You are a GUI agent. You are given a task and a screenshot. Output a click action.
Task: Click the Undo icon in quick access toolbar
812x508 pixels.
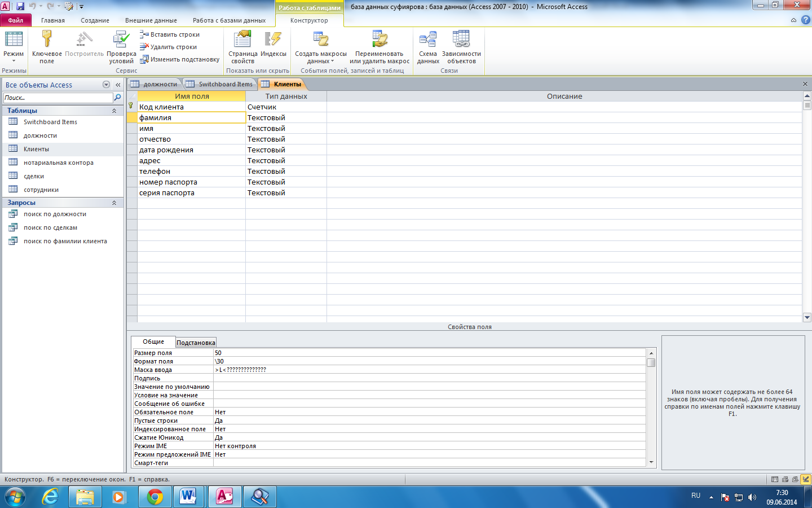click(x=32, y=6)
